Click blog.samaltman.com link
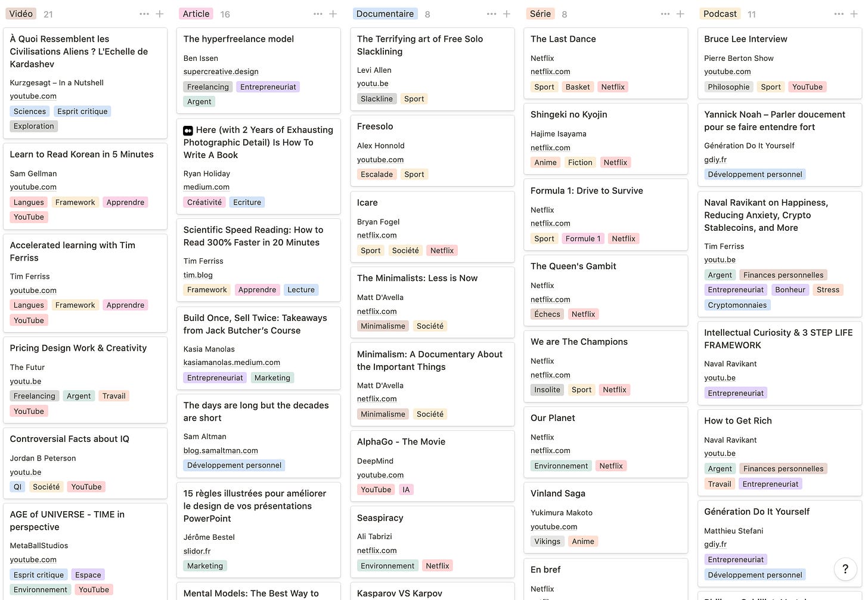 (x=221, y=450)
